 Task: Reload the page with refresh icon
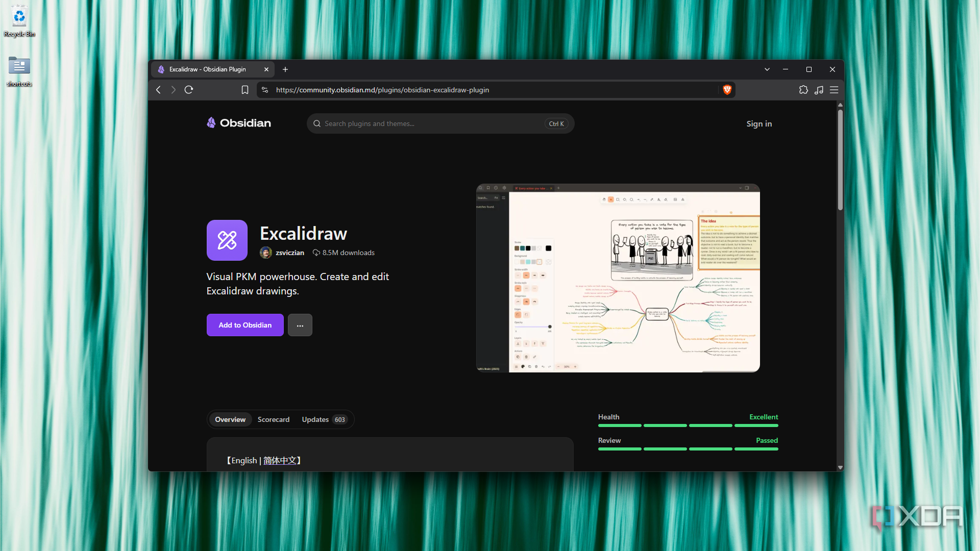coord(189,90)
